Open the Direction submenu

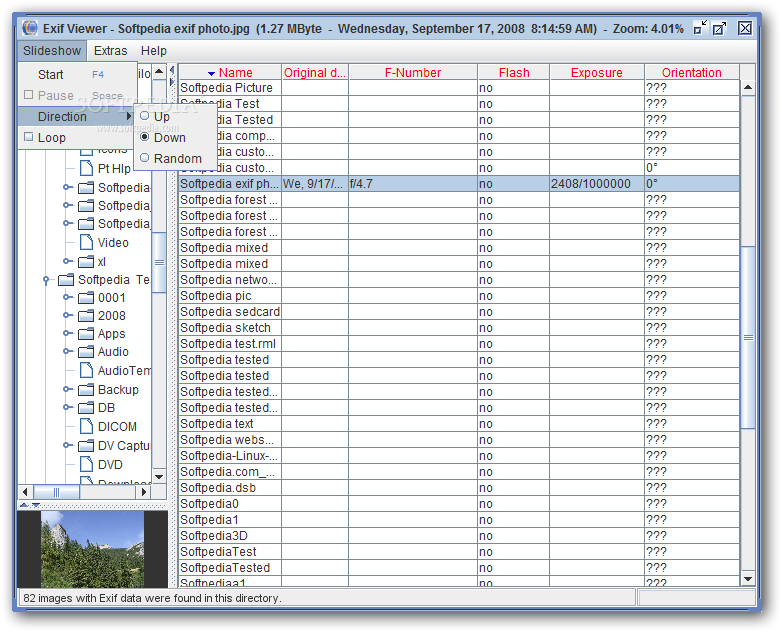(78, 117)
